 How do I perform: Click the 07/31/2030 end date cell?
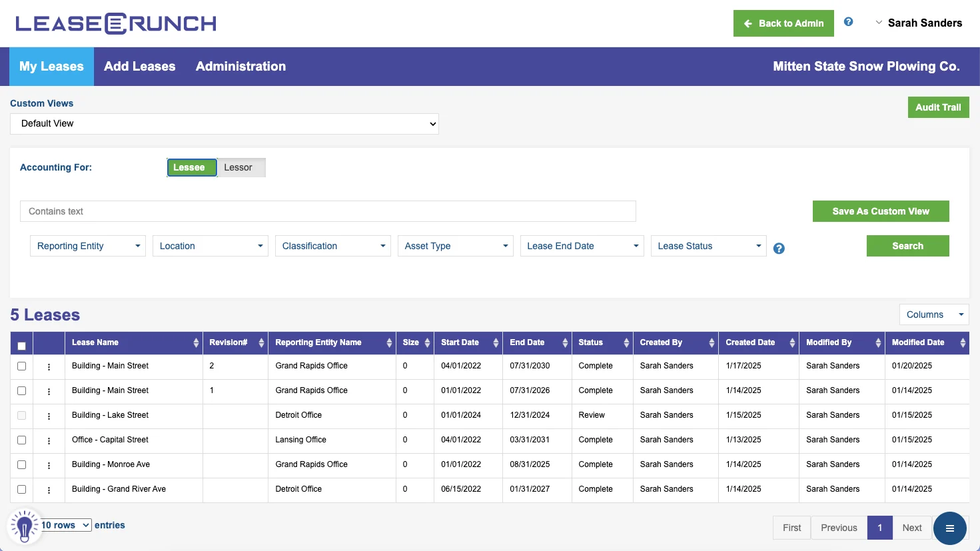click(x=530, y=366)
